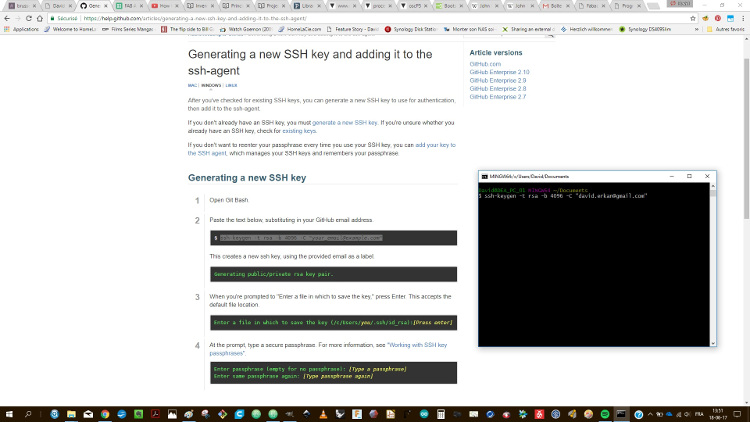Open GitHub Enterprise 2.10 article version
Viewport: 750px width, 422px height.
499,72
